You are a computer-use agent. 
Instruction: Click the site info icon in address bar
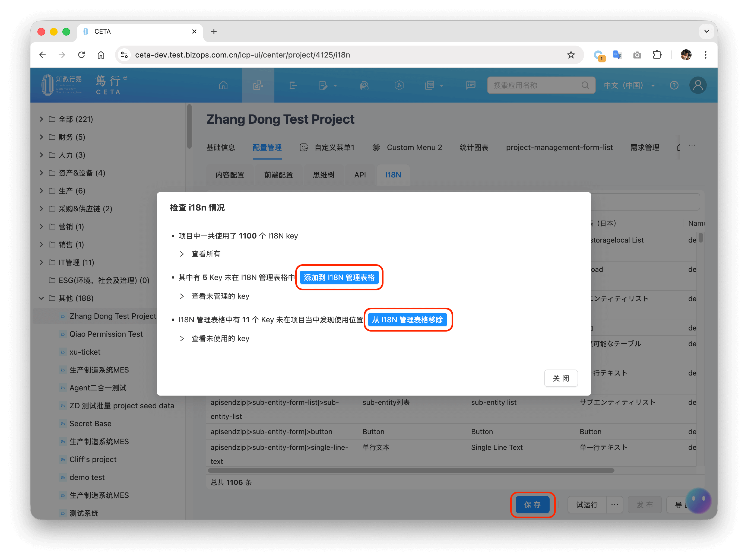pyautogui.click(x=125, y=55)
